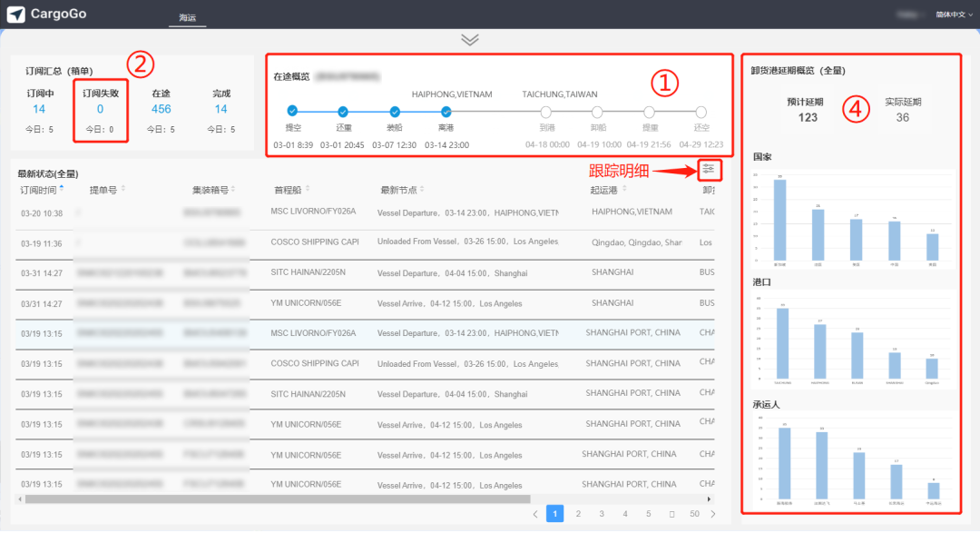Click the 在途 count 456
This screenshot has width=980, height=533.
point(161,109)
